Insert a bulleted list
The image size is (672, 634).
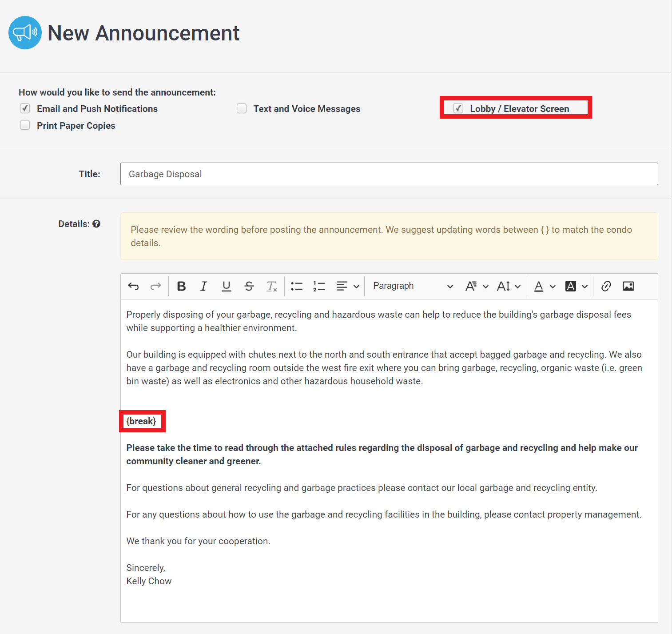click(296, 286)
